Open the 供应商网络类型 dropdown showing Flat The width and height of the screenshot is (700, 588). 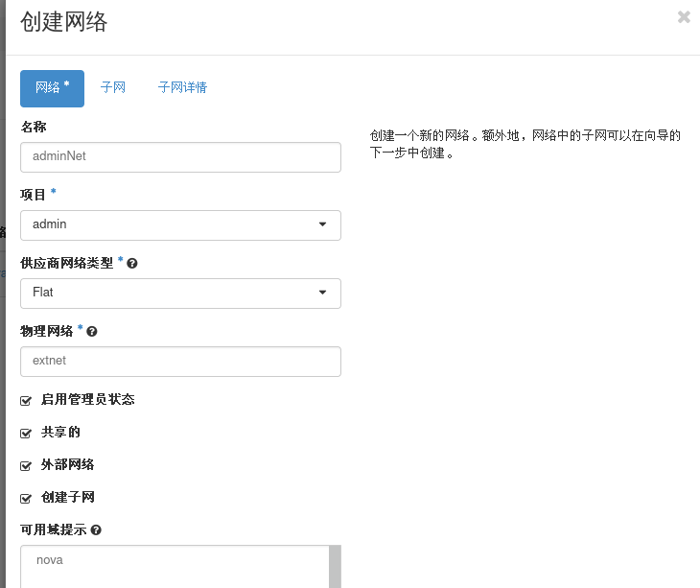coord(180,294)
